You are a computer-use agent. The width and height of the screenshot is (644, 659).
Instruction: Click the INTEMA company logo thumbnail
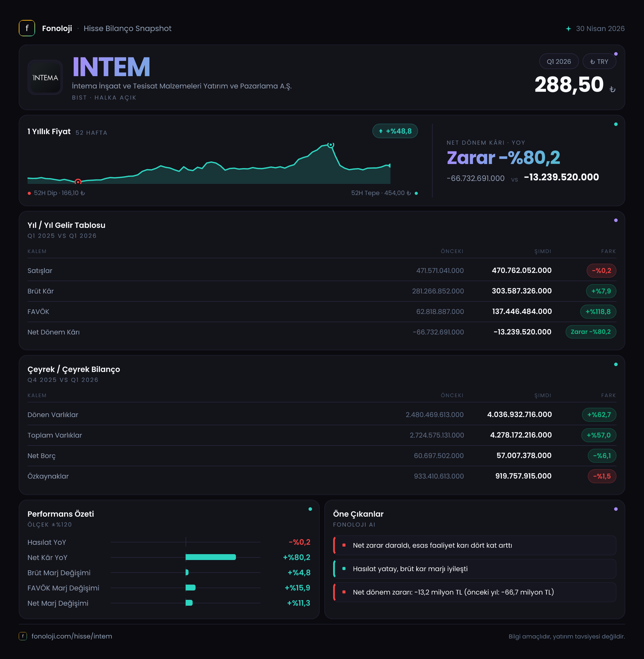[x=45, y=78]
